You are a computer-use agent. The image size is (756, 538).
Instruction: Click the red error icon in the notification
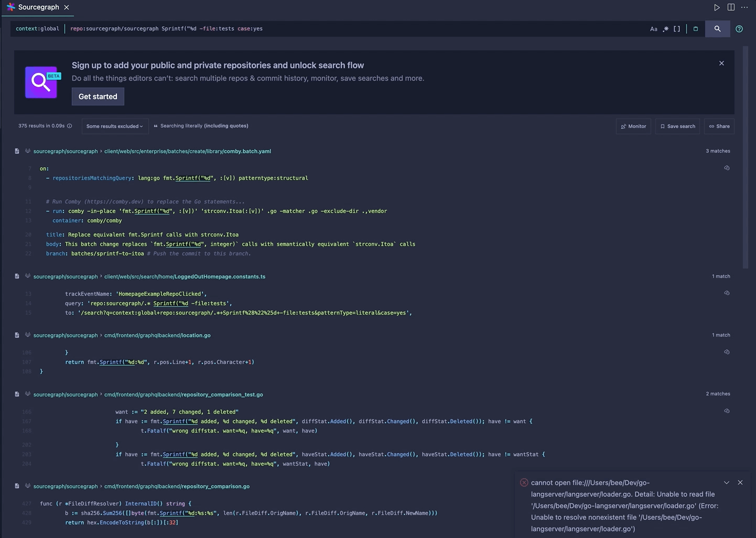pyautogui.click(x=524, y=482)
